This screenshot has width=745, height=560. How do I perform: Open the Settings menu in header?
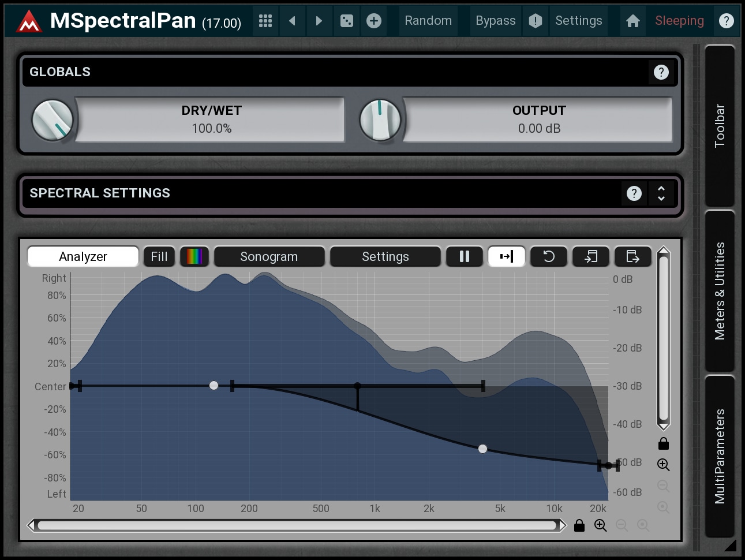coord(578,21)
